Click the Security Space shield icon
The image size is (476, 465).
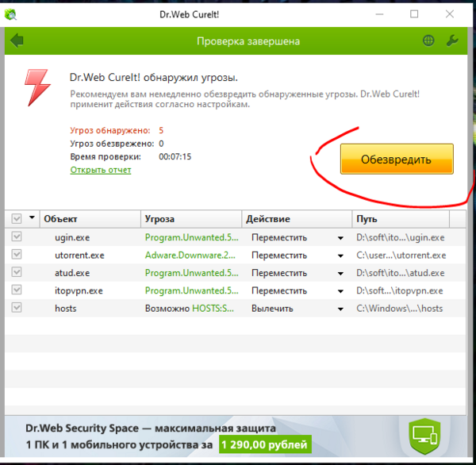(424, 436)
